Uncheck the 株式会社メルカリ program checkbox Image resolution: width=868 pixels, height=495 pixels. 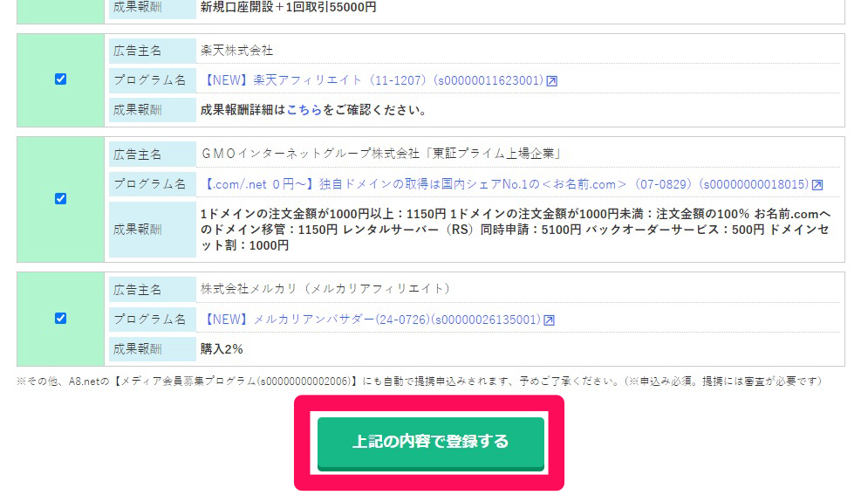pos(61,319)
